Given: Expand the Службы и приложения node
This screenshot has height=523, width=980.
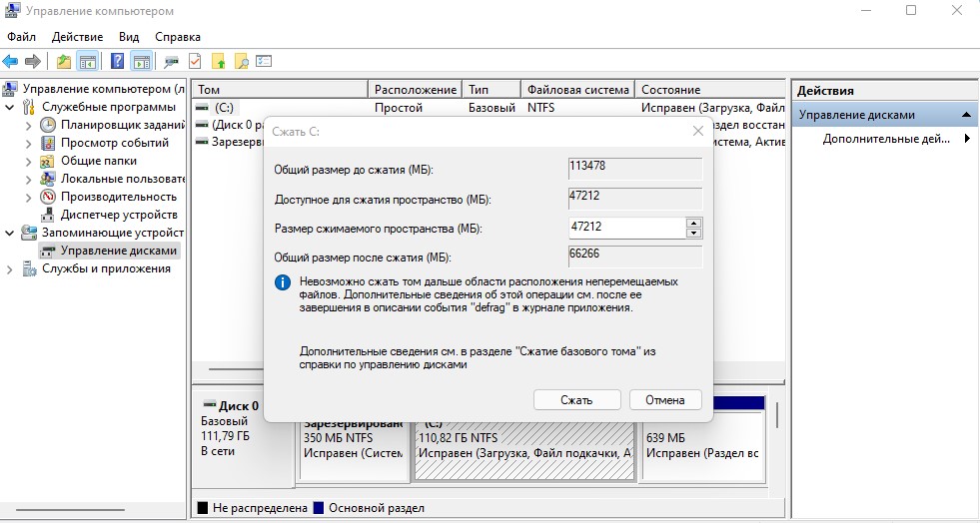Looking at the screenshot, I should coord(10,269).
